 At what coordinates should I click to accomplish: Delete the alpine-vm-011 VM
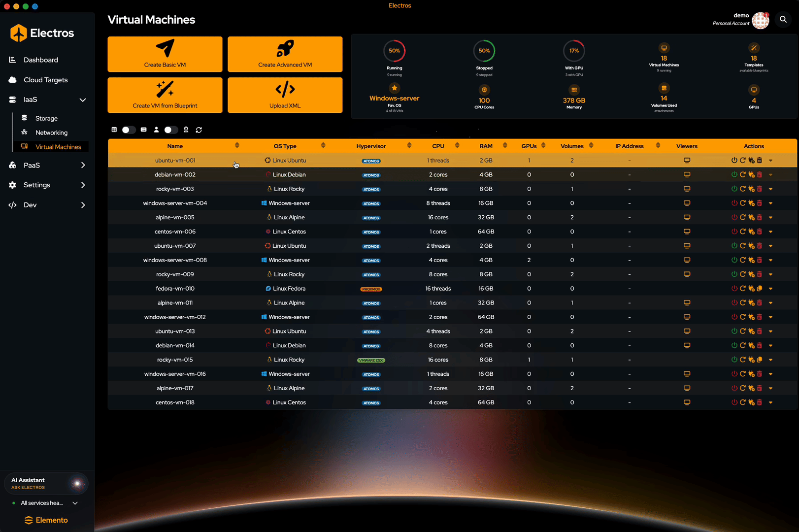[759, 303]
